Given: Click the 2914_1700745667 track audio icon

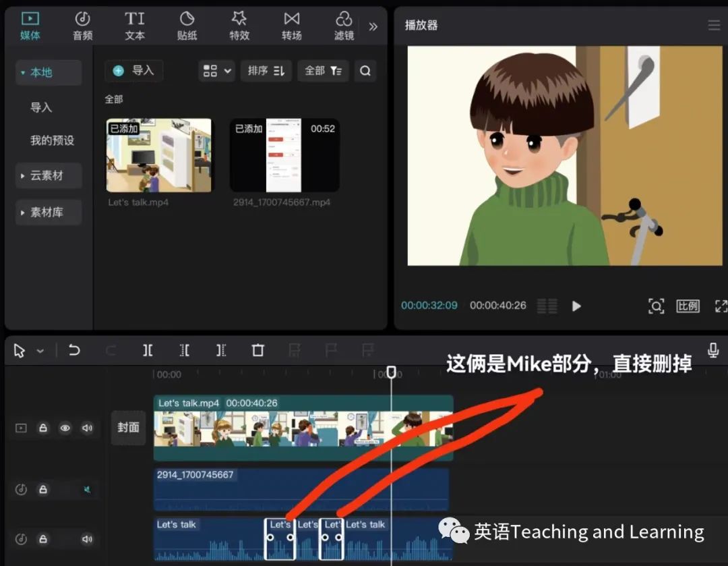Looking at the screenshot, I should (21, 489).
